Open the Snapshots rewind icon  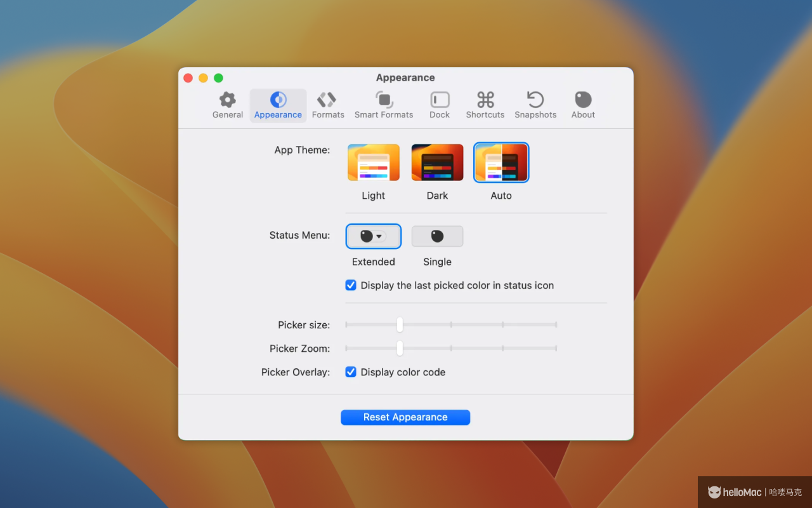pyautogui.click(x=535, y=100)
